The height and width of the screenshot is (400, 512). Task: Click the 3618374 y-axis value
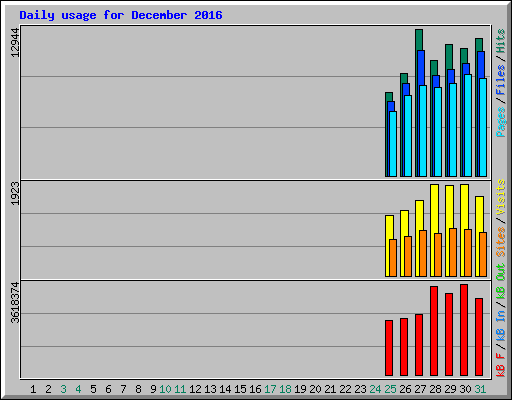pos(15,303)
